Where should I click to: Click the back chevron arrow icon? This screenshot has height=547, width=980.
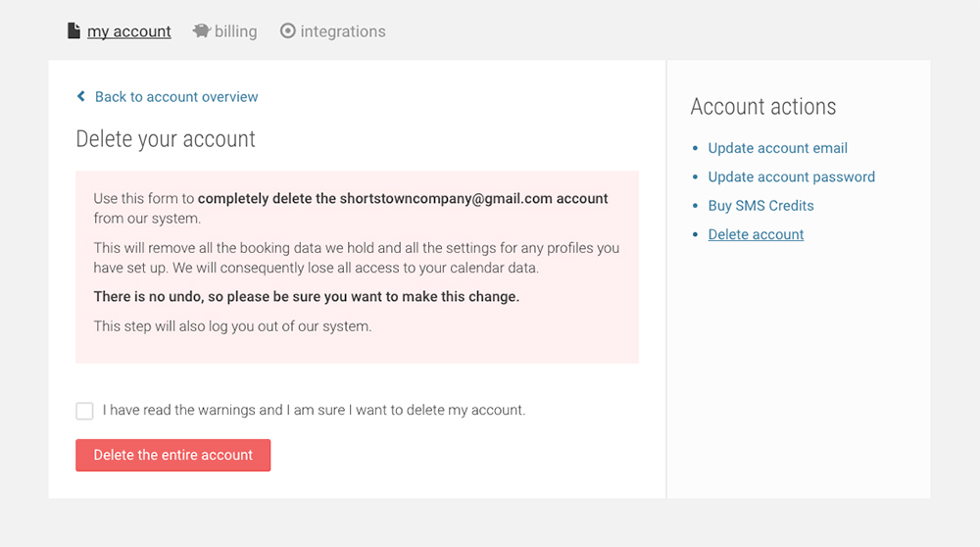click(81, 97)
